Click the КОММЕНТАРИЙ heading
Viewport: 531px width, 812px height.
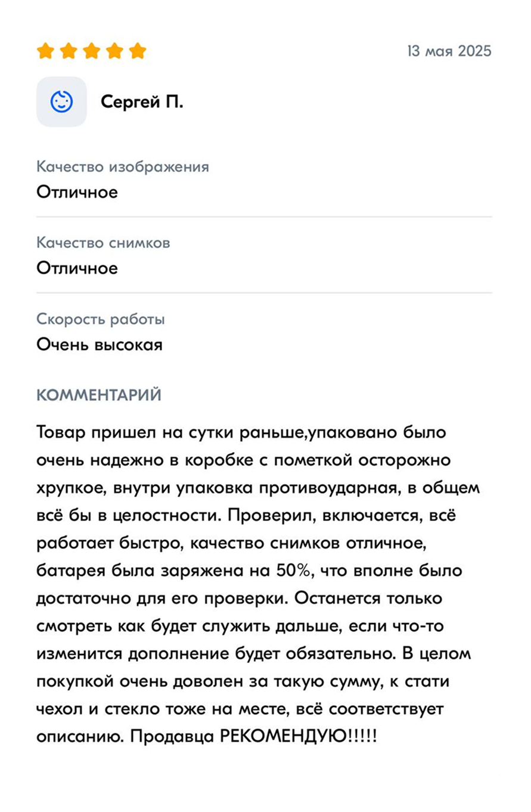pyautogui.click(x=99, y=395)
